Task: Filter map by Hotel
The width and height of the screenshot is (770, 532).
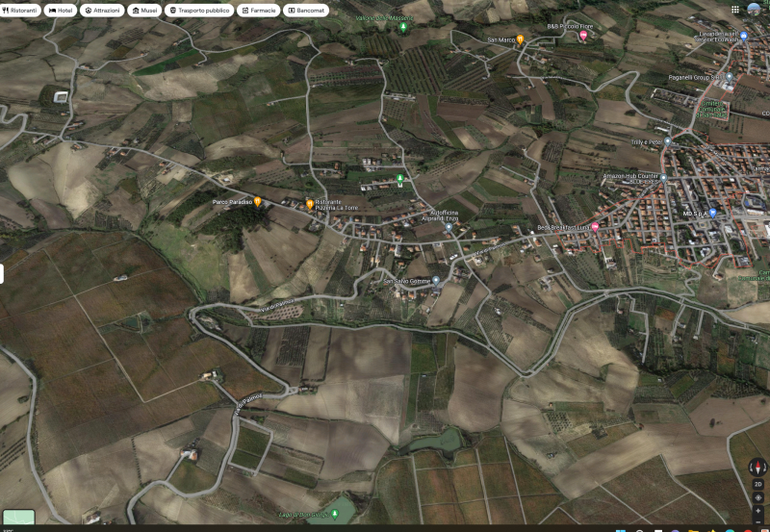Action: point(61,11)
